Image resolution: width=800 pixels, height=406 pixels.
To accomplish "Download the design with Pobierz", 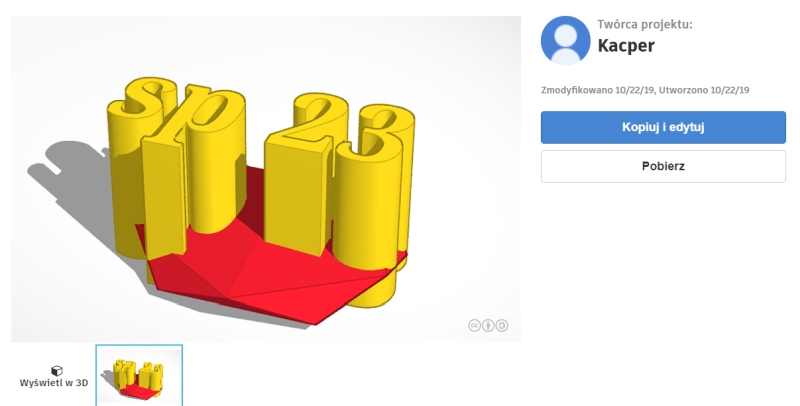I will [663, 166].
